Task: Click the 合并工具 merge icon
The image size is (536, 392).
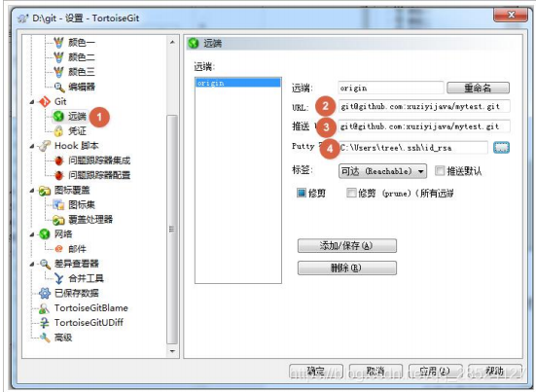Action: click(58, 278)
